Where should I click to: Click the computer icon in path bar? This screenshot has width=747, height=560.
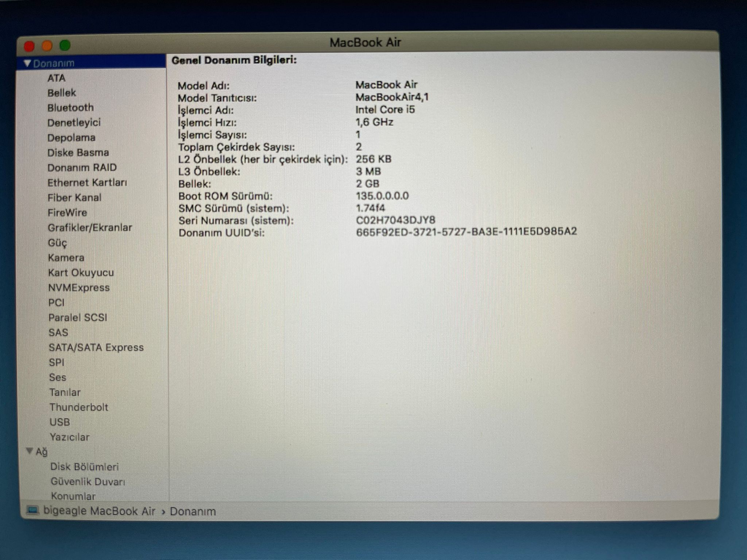(x=33, y=510)
